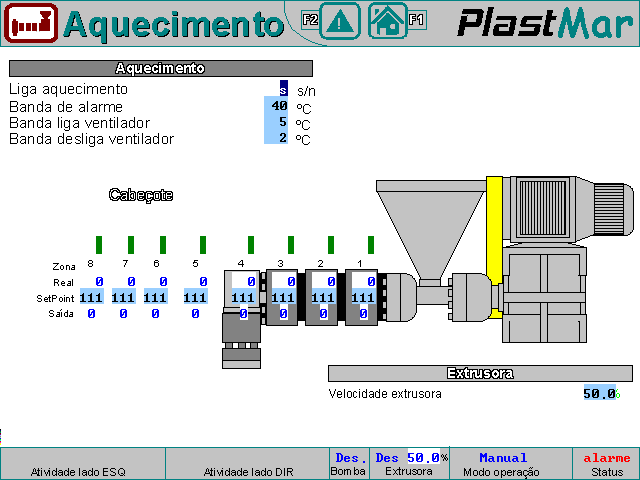The width and height of the screenshot is (640, 480).
Task: Select the zone 8 SetPoint field
Action: tap(92, 298)
